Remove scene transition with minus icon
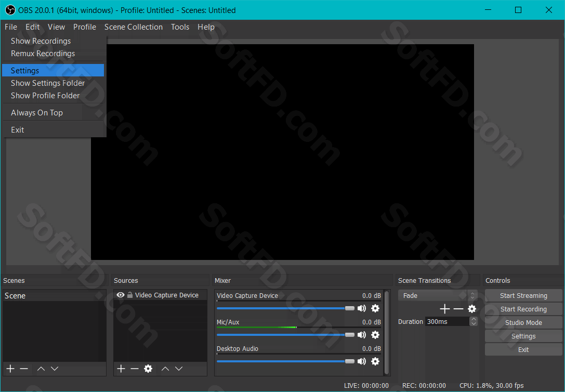 click(x=458, y=309)
